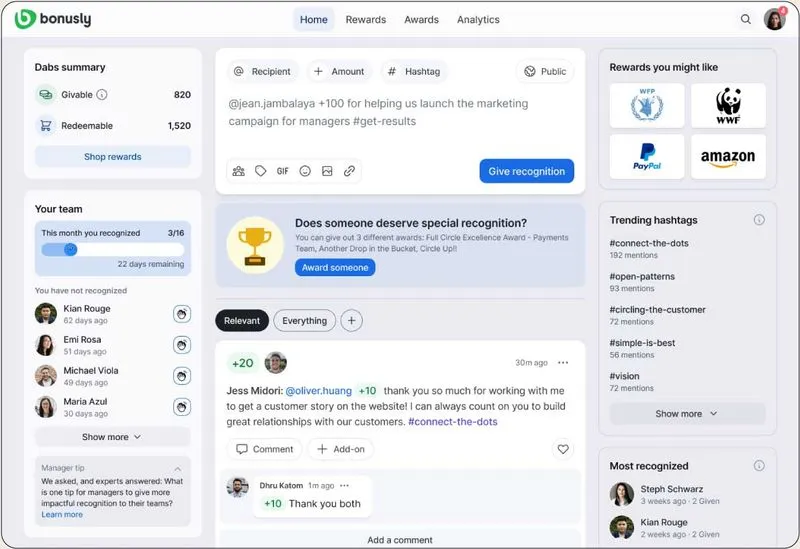Open more options on Jess Midori's post

pyautogui.click(x=563, y=362)
